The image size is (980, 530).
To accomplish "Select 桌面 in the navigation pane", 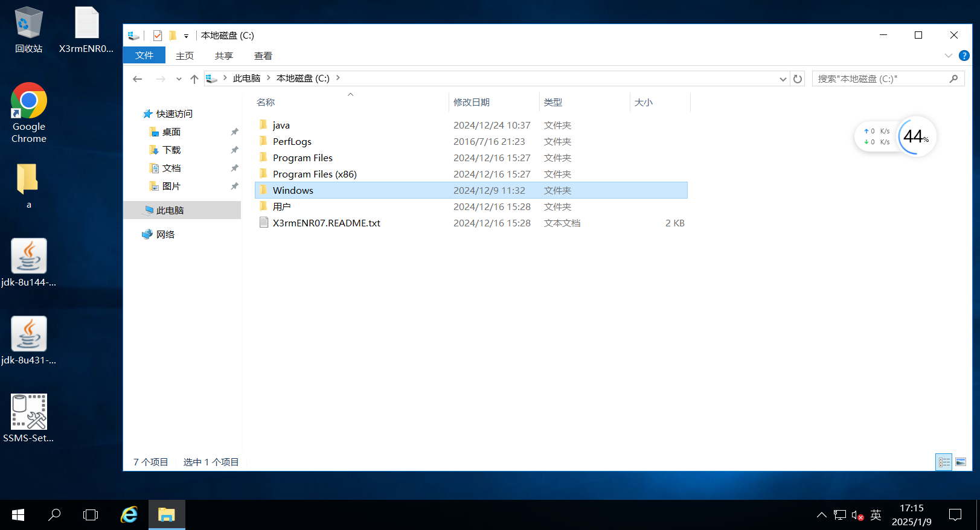I will click(x=171, y=132).
